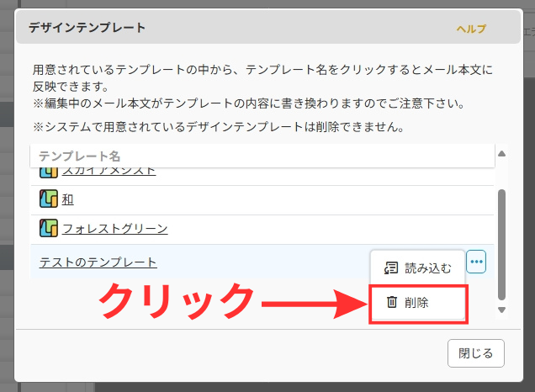The height and width of the screenshot is (392, 535).
Task: Click the テンプレート名 column header
Action: click(x=262, y=156)
